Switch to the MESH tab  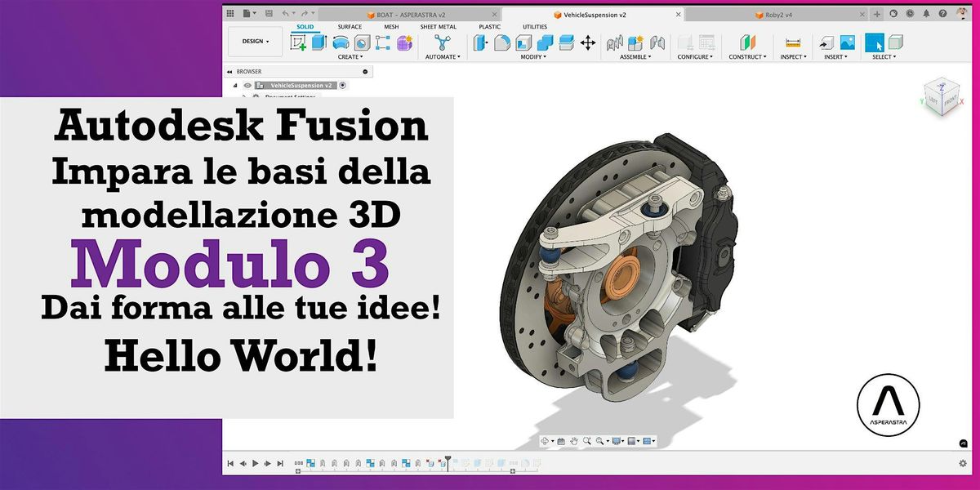(x=391, y=27)
